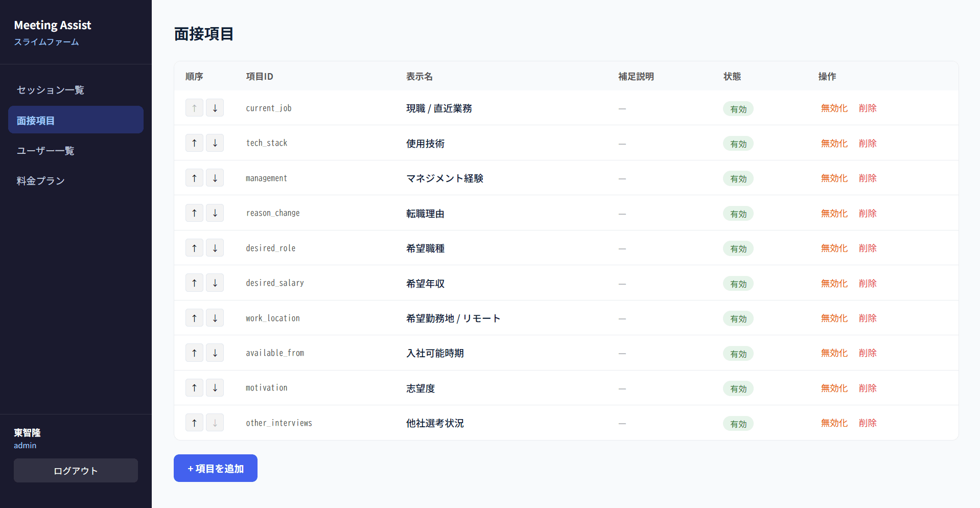Image resolution: width=980 pixels, height=508 pixels.
Task: Disable (無効化) the other_interviews item
Action: (834, 423)
